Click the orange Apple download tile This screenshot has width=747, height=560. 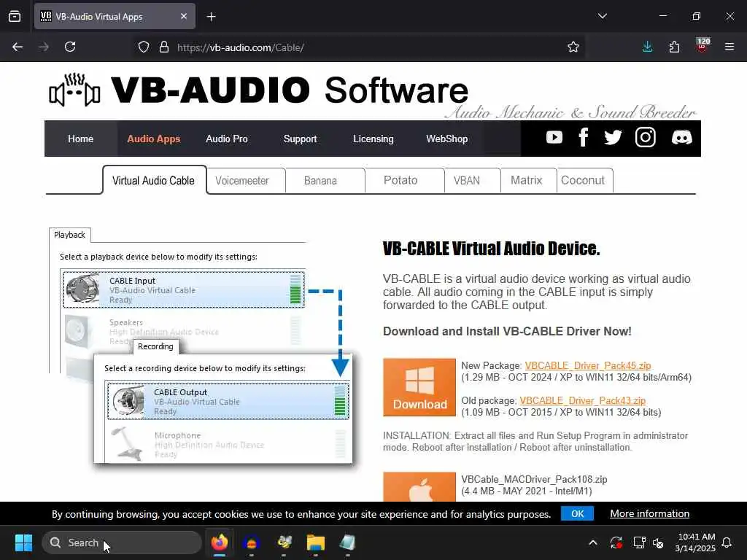[x=419, y=486]
